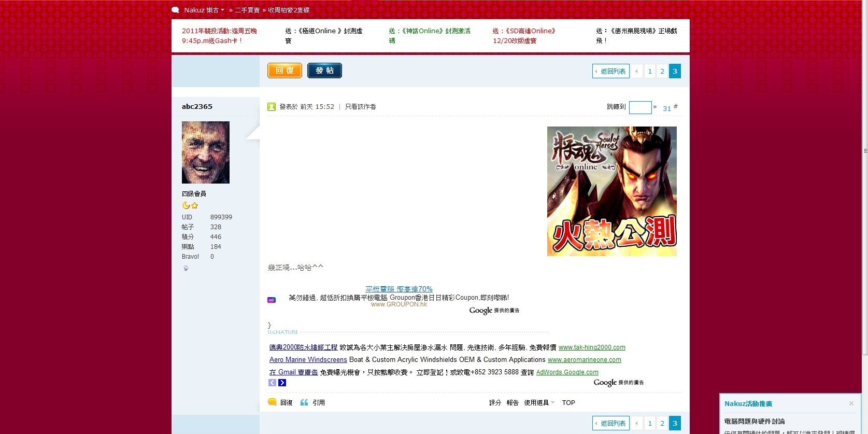Click UID value 899399
Image resolution: width=868 pixels, height=434 pixels.
click(x=221, y=217)
